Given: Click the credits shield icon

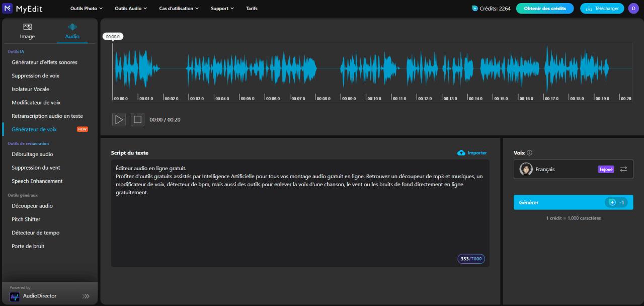Looking at the screenshot, I should (x=475, y=9).
